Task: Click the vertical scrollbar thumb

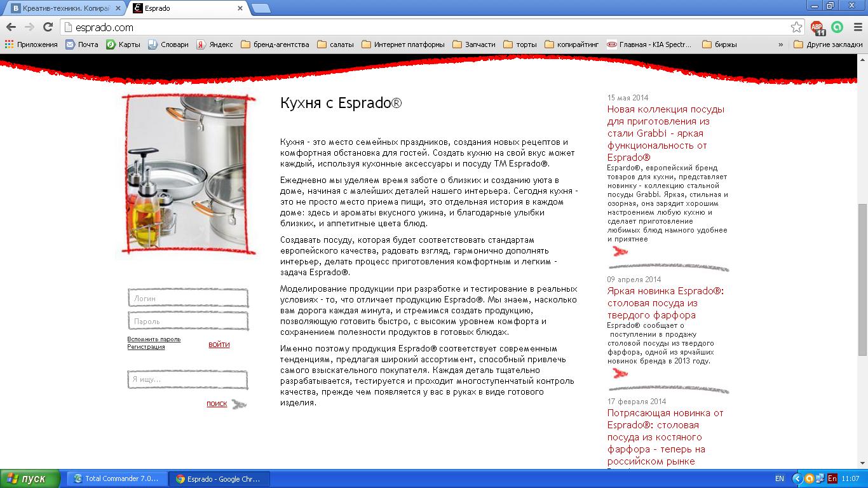Action: click(862, 280)
